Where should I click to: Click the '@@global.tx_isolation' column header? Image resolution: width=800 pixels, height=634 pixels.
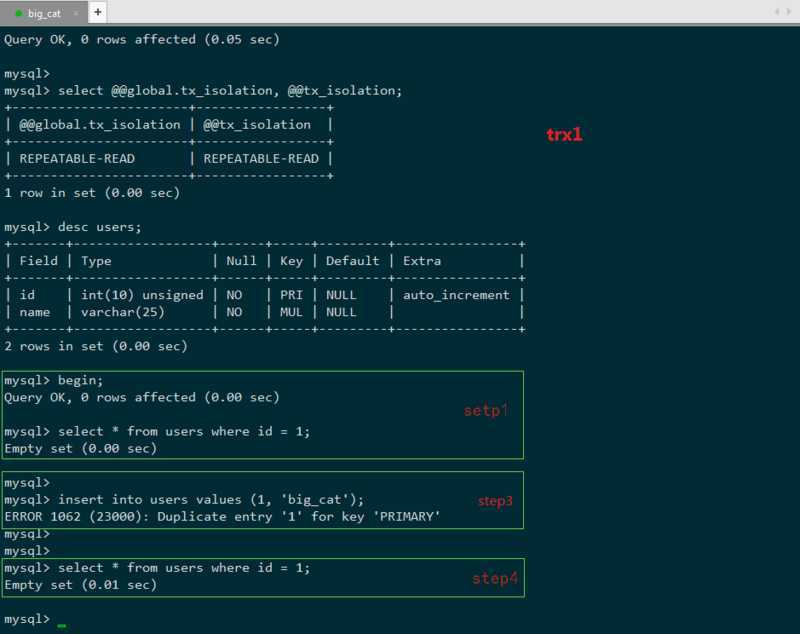click(100, 124)
